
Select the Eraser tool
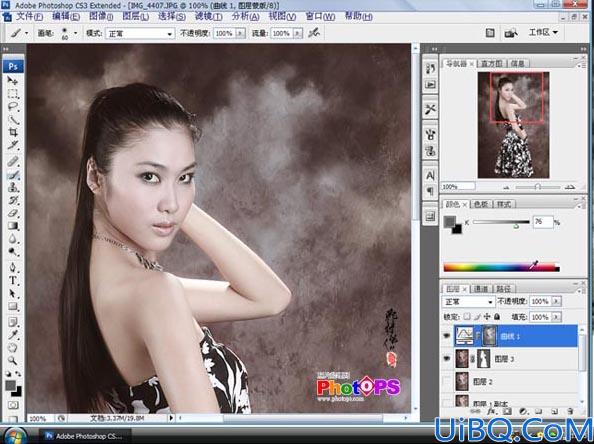[13, 213]
